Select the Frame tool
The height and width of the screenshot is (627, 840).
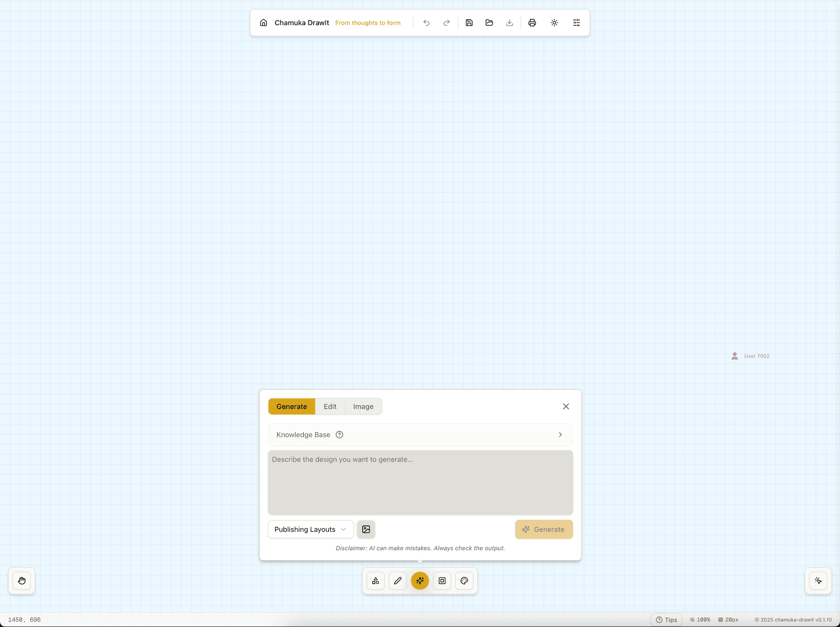442,581
